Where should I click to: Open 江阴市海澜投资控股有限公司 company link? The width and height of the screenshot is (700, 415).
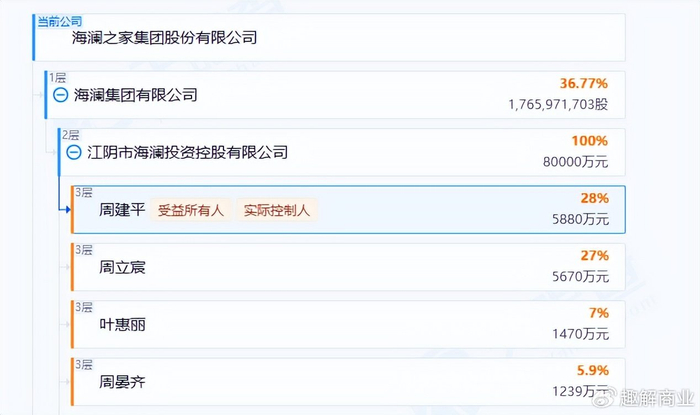tap(187, 153)
